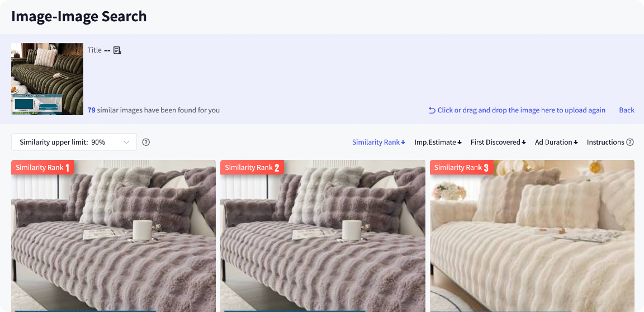Click the First Discovered sort arrow
644x312 pixels.
[524, 143]
